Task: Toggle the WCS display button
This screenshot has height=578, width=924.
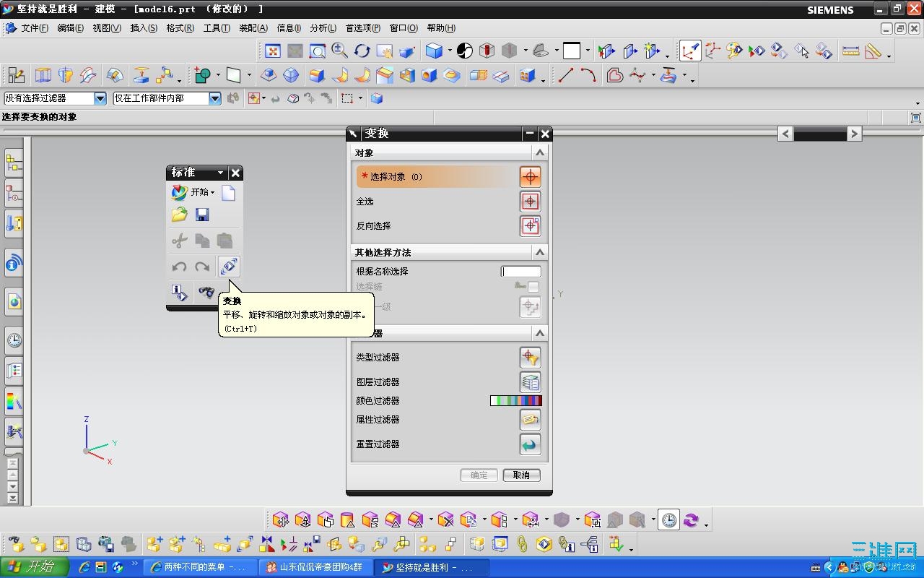Action: 690,51
